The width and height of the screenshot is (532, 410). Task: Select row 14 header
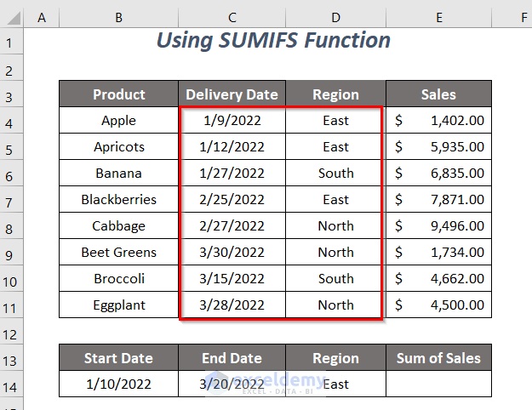click(x=13, y=384)
